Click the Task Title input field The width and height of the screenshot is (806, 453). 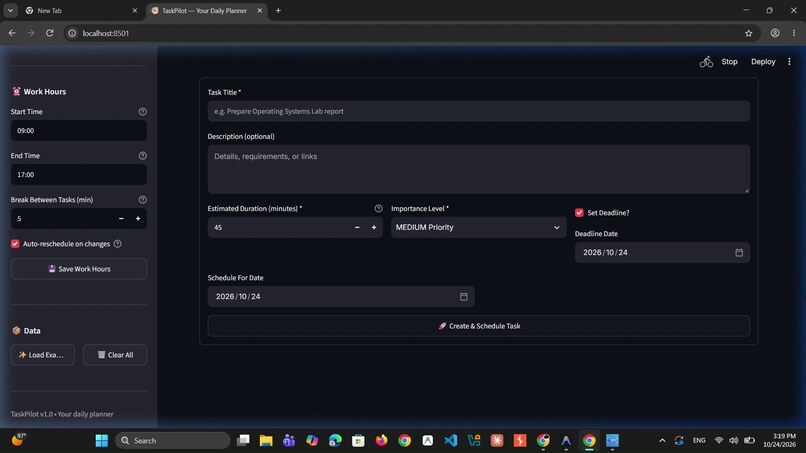click(x=479, y=111)
